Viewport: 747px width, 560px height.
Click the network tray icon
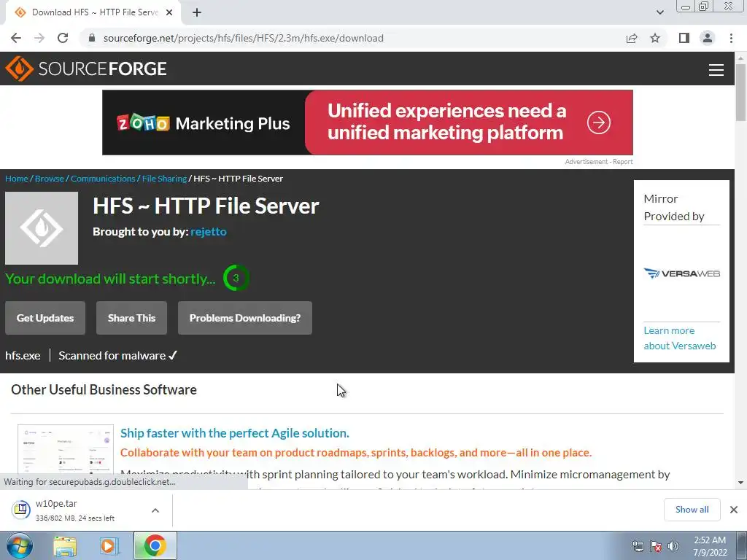(x=638, y=547)
